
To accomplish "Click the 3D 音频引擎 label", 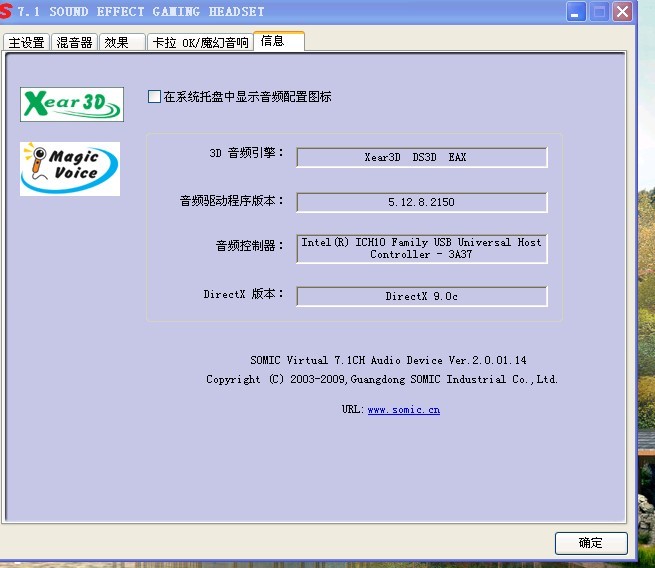I will [246, 153].
